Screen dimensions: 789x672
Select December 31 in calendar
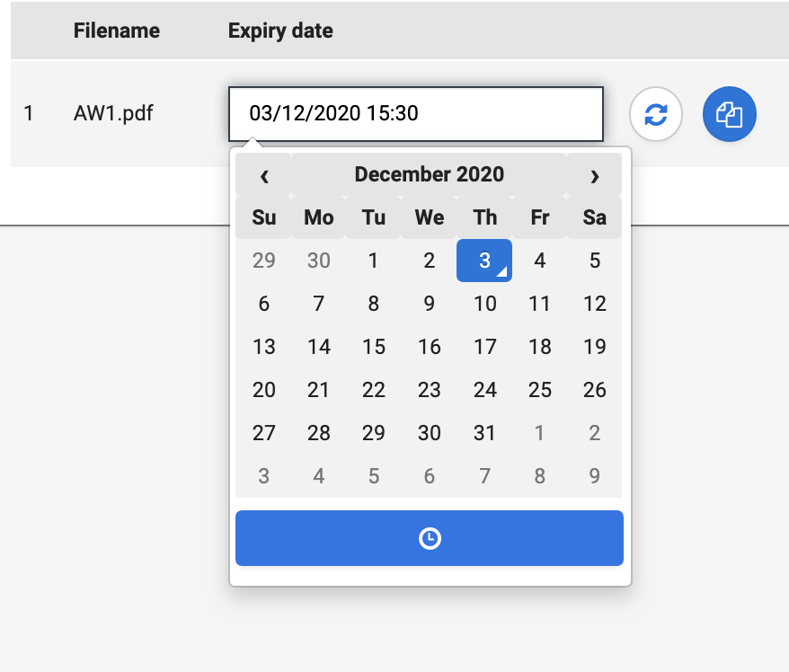coord(484,433)
